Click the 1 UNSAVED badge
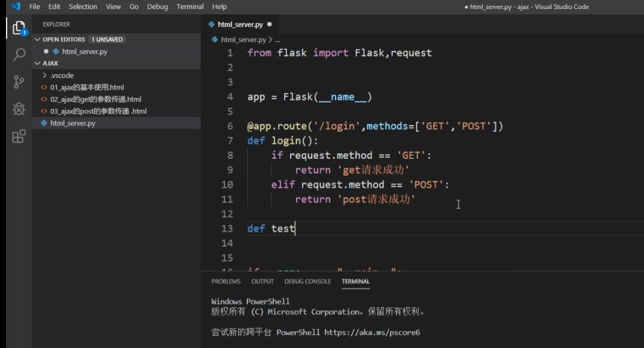644x348 pixels. (x=107, y=40)
